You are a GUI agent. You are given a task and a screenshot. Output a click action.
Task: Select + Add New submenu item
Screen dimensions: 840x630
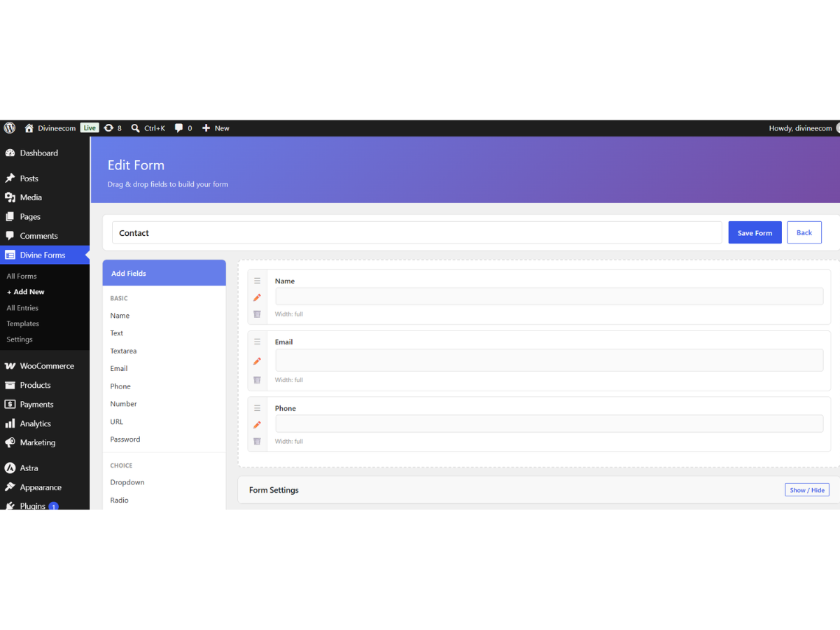pos(26,292)
